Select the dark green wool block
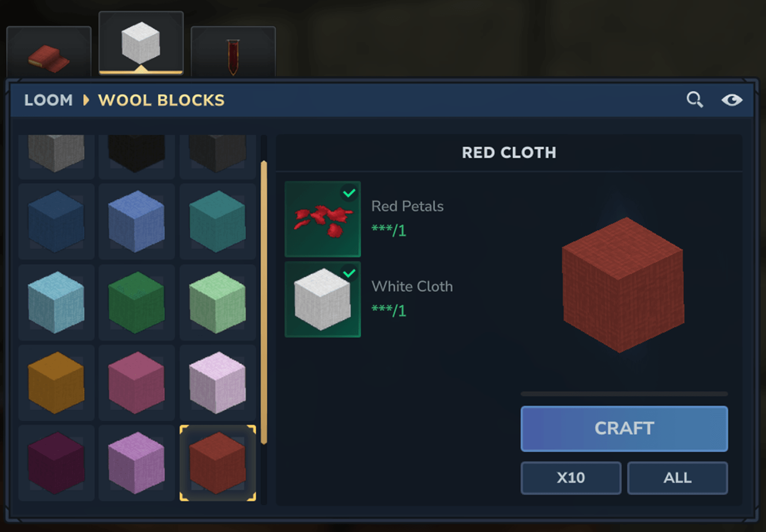The height and width of the screenshot is (532, 766). tap(137, 302)
